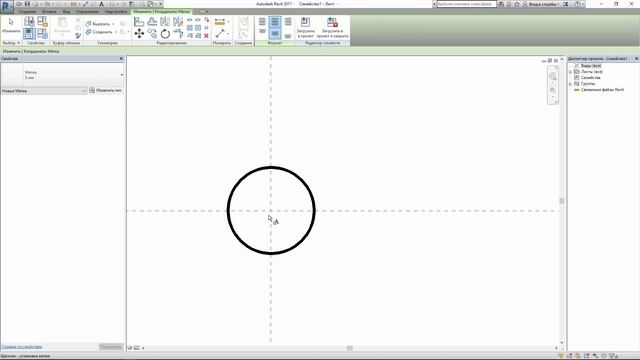
Task: Click the red Delete X icon
Action: point(206,36)
